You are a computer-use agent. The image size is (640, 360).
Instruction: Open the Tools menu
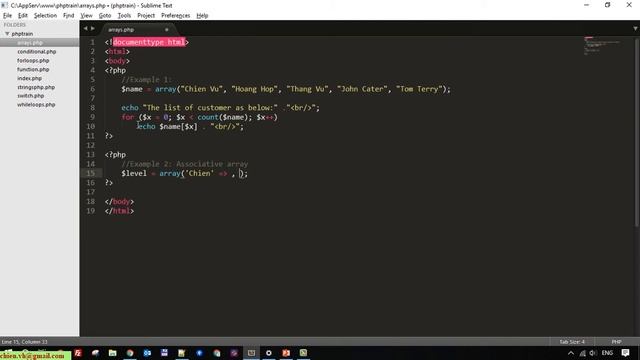tap(124, 16)
